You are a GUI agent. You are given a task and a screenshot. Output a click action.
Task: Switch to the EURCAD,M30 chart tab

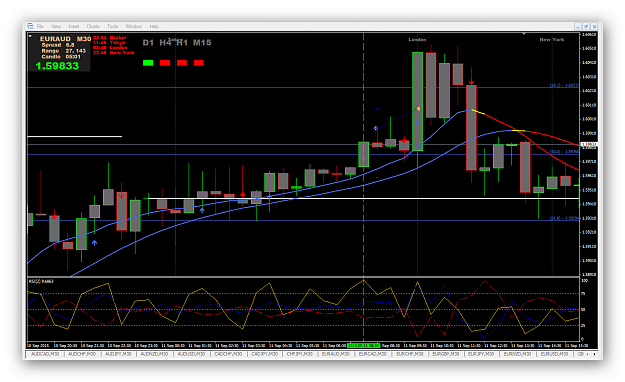coord(373,354)
